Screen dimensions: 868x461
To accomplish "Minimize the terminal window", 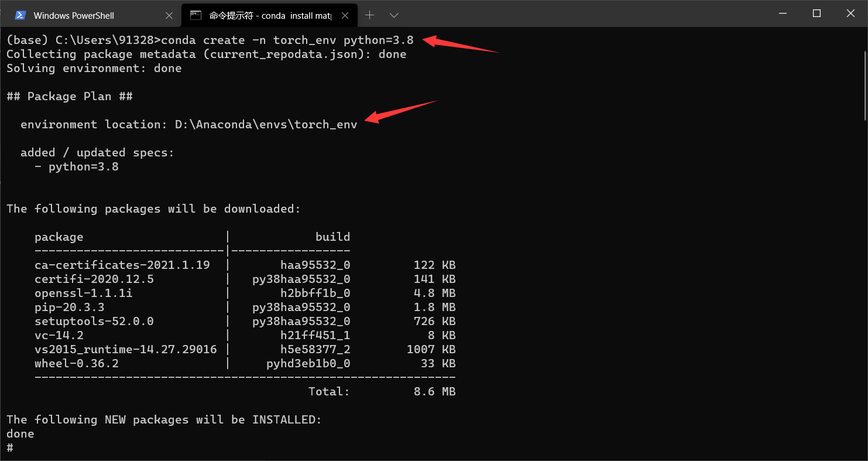I will tap(783, 13).
